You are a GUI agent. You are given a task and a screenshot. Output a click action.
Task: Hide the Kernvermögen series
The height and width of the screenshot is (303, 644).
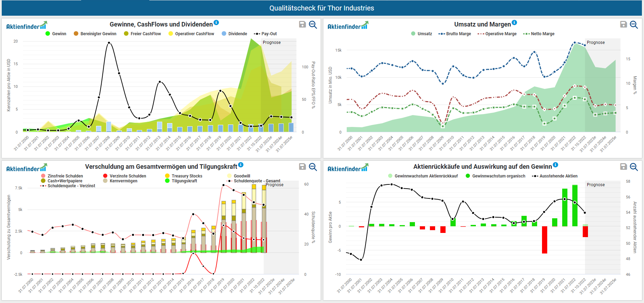pyautogui.click(x=120, y=181)
